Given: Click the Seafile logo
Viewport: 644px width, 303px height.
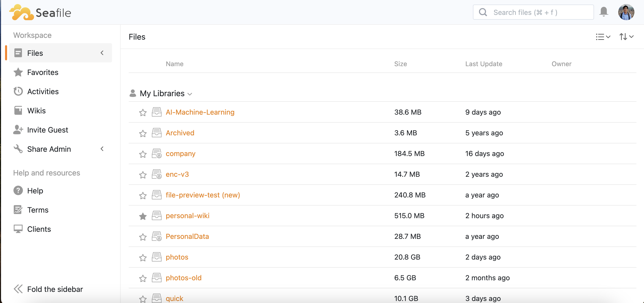Looking at the screenshot, I should click(40, 12).
